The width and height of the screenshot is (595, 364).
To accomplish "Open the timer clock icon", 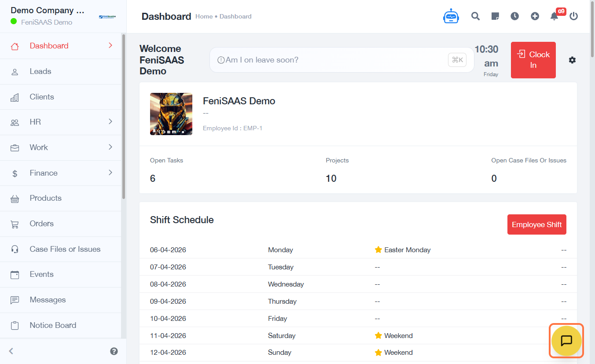I will click(x=514, y=16).
